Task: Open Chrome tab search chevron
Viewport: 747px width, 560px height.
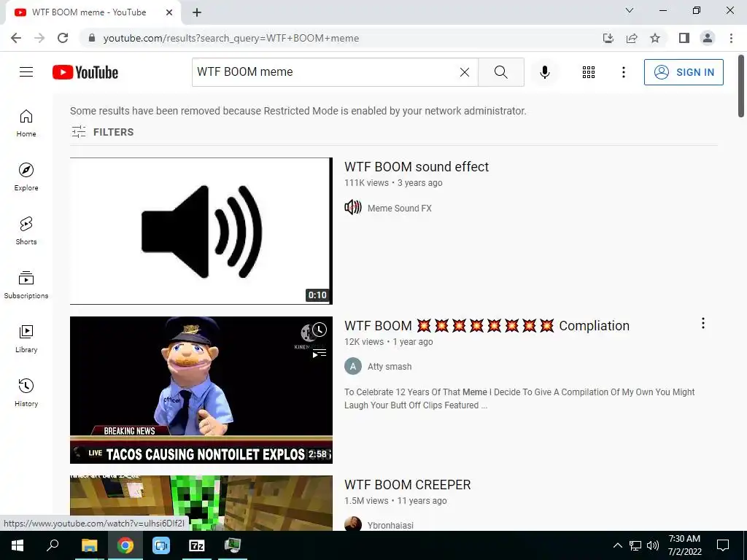Action: [x=630, y=10]
